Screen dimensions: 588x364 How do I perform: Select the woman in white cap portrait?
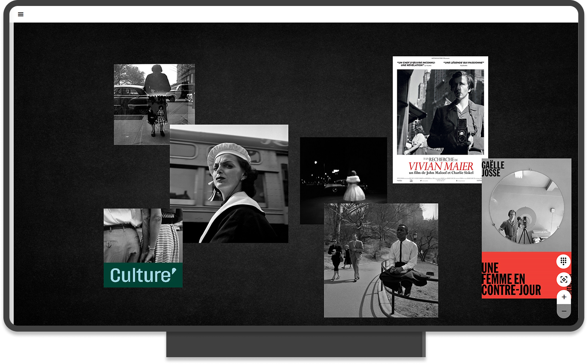(x=229, y=184)
